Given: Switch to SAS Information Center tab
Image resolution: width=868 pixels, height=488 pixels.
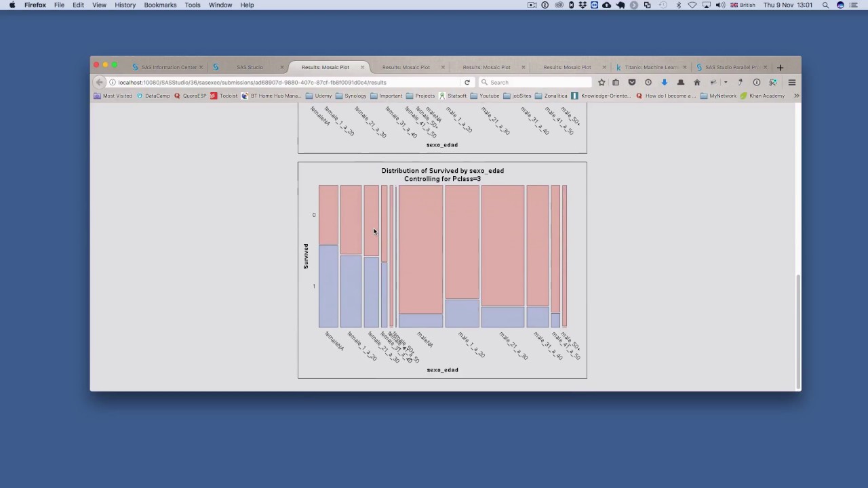Looking at the screenshot, I should click(168, 67).
